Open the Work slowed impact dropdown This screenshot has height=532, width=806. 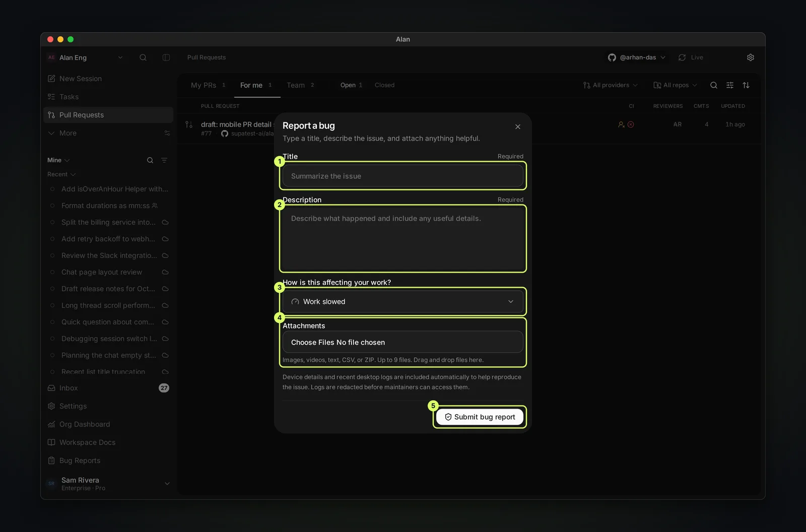[403, 301]
